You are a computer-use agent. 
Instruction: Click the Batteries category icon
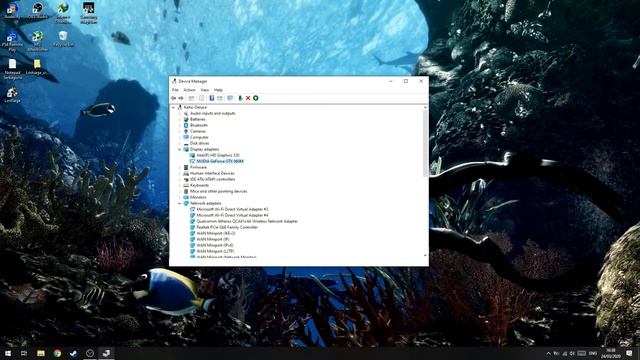click(186, 119)
